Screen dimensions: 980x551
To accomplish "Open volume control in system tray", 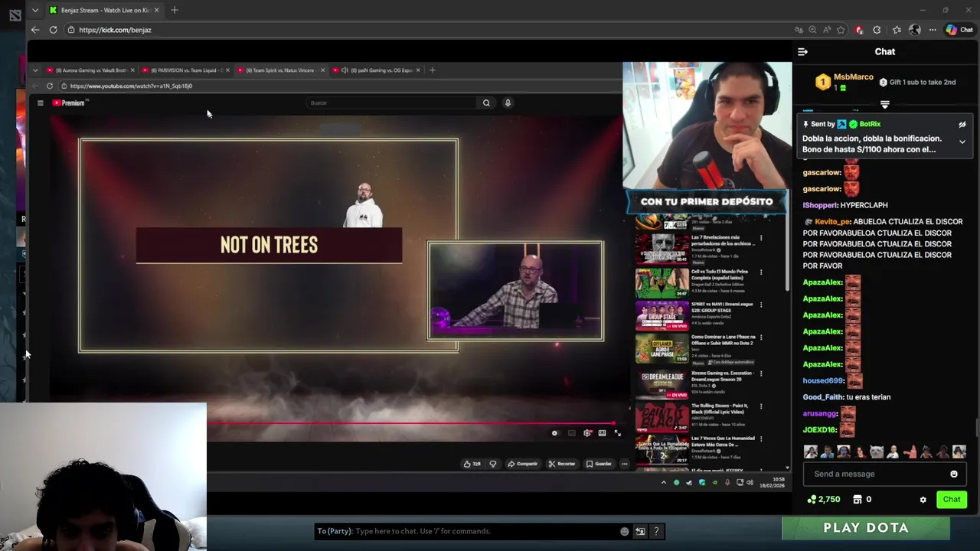I will (750, 482).
